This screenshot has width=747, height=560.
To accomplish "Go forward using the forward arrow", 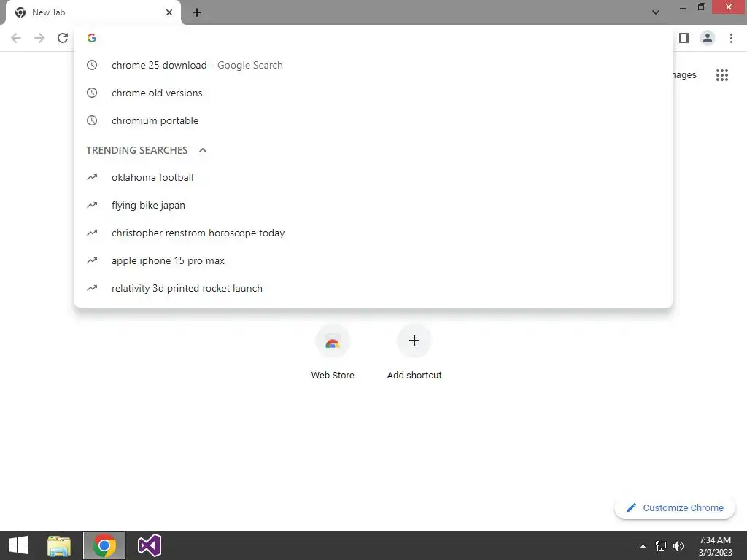I will pos(39,38).
